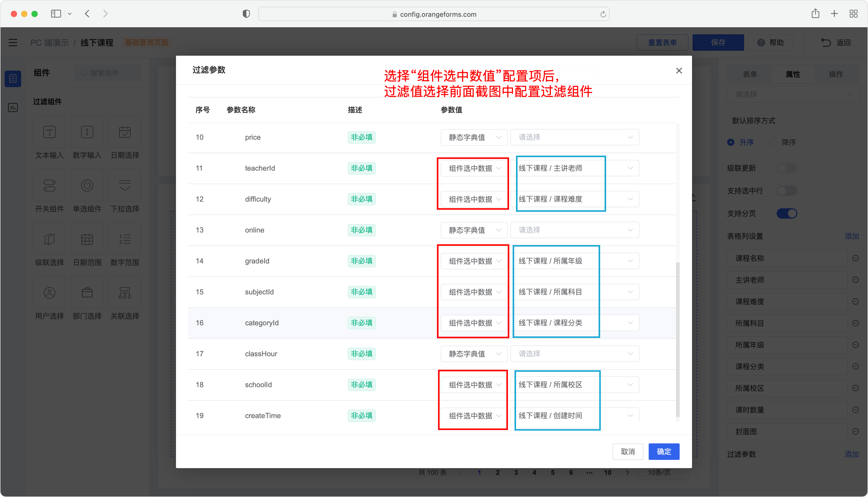The width and height of the screenshot is (868, 497).
Task: Open gradeId row 组件选中数据 type dropdown
Action: (x=474, y=261)
